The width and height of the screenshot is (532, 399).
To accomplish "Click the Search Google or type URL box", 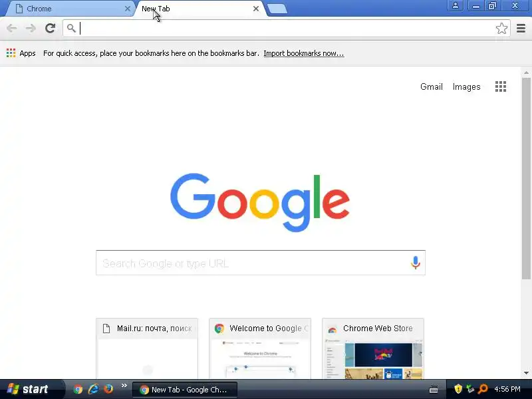I will click(x=260, y=263).
